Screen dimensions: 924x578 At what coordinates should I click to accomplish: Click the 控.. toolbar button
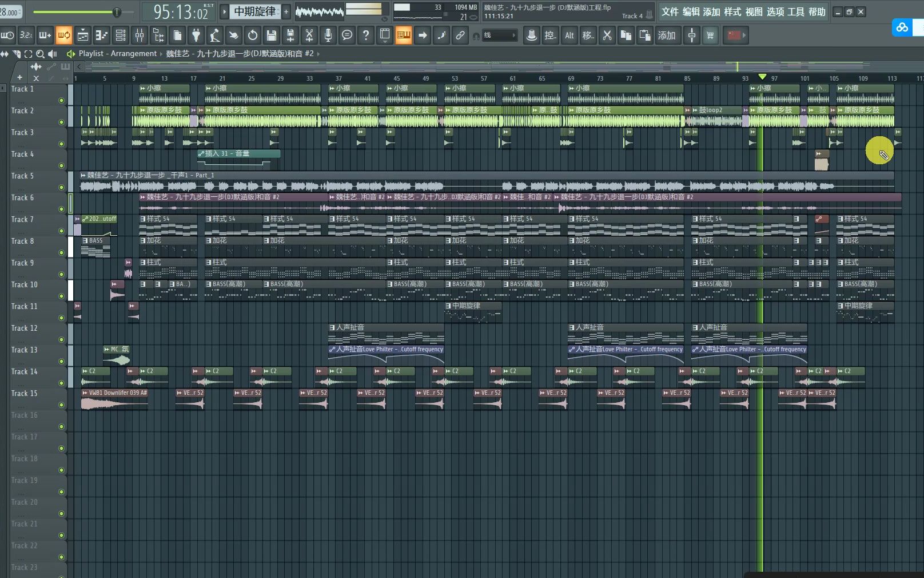tap(551, 35)
